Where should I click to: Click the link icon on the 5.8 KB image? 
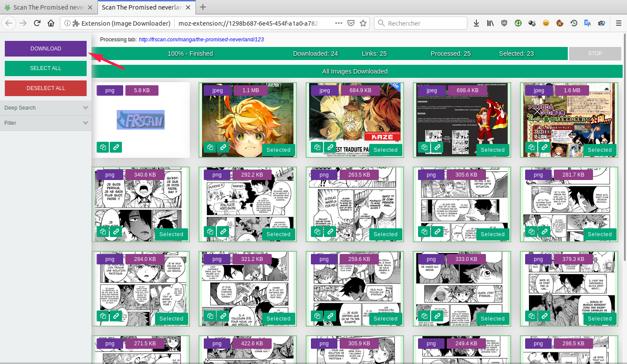tap(116, 147)
